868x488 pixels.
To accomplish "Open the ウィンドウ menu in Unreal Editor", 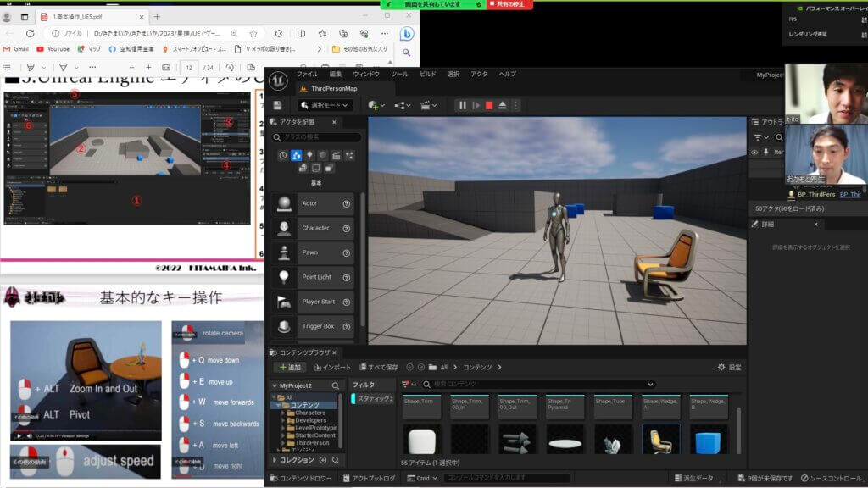I will 366,75.
